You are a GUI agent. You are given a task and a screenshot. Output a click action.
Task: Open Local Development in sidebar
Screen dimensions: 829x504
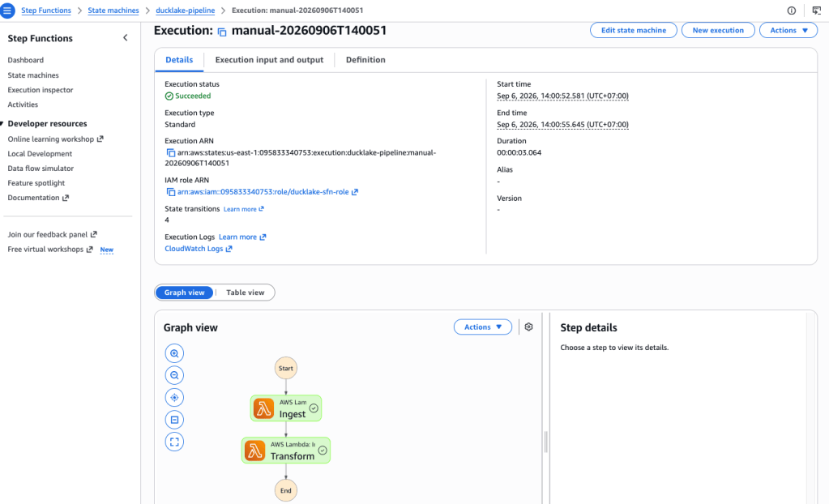tap(40, 154)
